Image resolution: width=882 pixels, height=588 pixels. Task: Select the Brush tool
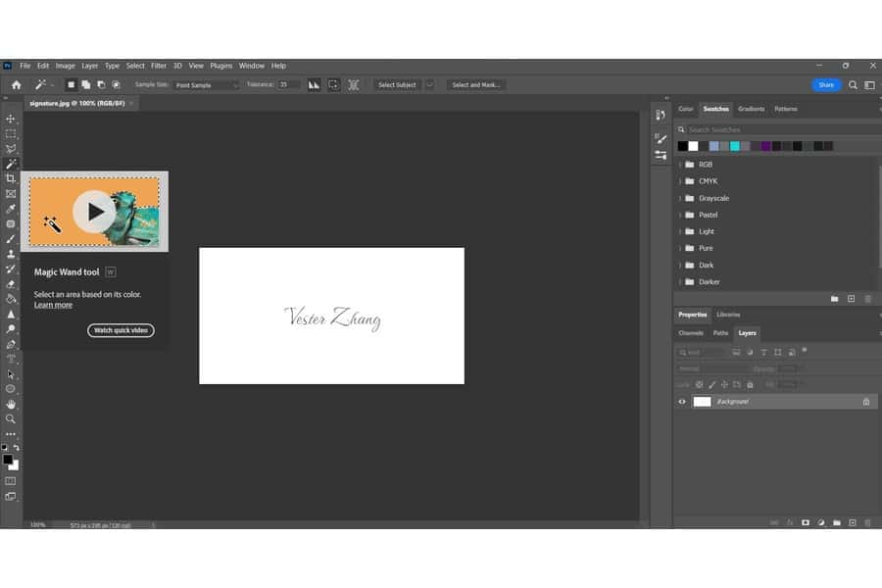(x=11, y=239)
